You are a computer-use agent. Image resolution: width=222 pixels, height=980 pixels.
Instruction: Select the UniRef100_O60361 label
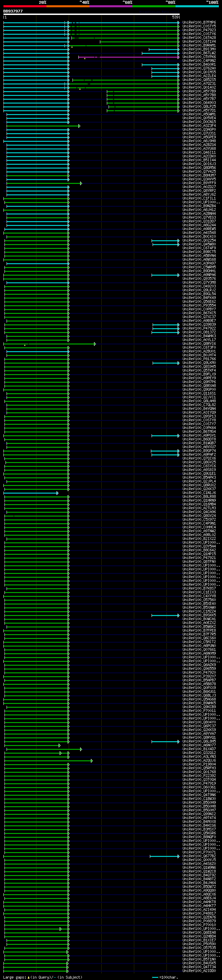pyautogui.click(x=199, y=787)
